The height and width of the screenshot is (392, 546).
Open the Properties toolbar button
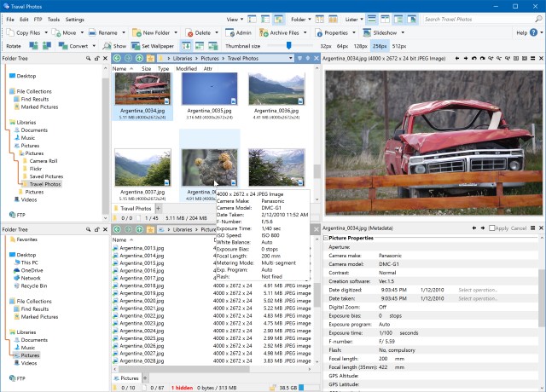click(x=332, y=32)
